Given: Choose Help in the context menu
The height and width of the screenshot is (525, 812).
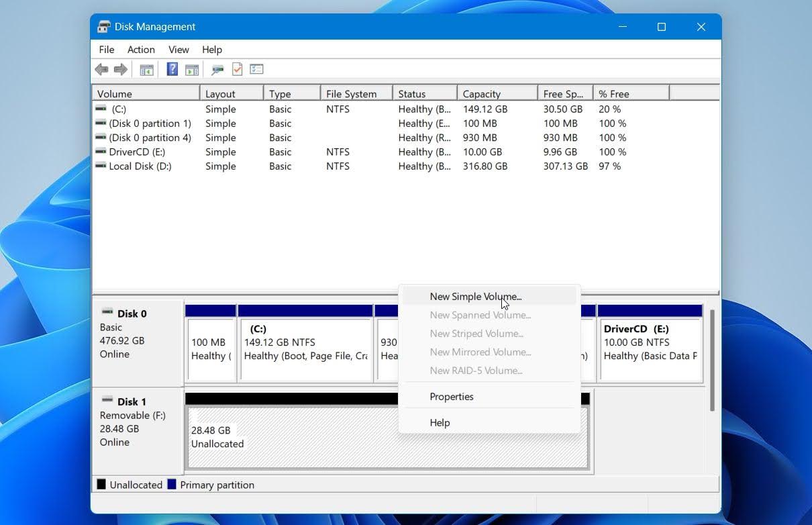Looking at the screenshot, I should click(489, 422).
